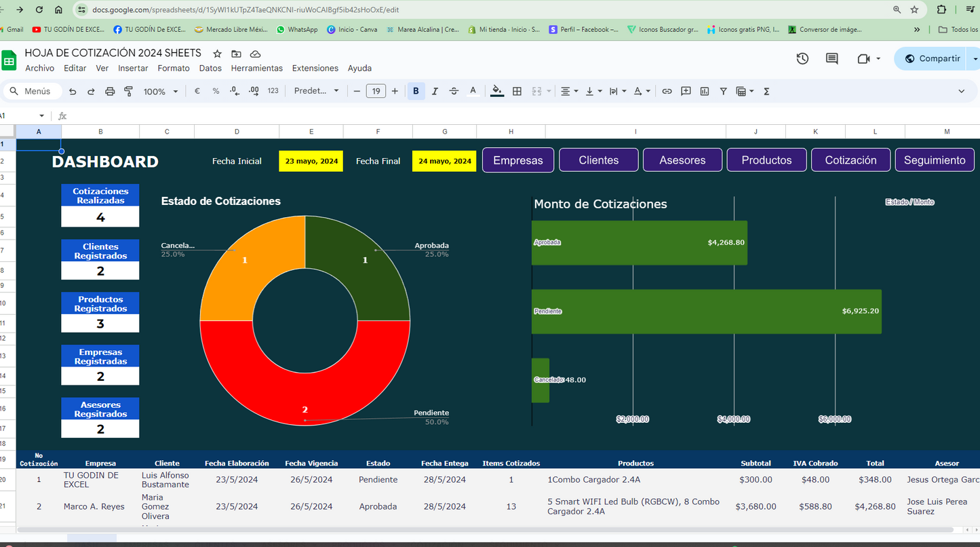The height and width of the screenshot is (547, 980).
Task: Increase font size with plus
Action: tap(395, 91)
